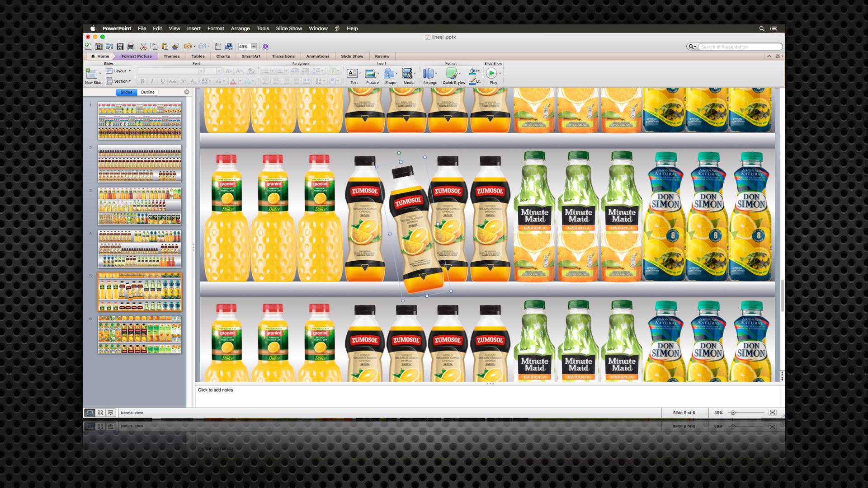Click the shape Line color pen icon
Viewport: 868px width, 488px height.
click(x=472, y=81)
